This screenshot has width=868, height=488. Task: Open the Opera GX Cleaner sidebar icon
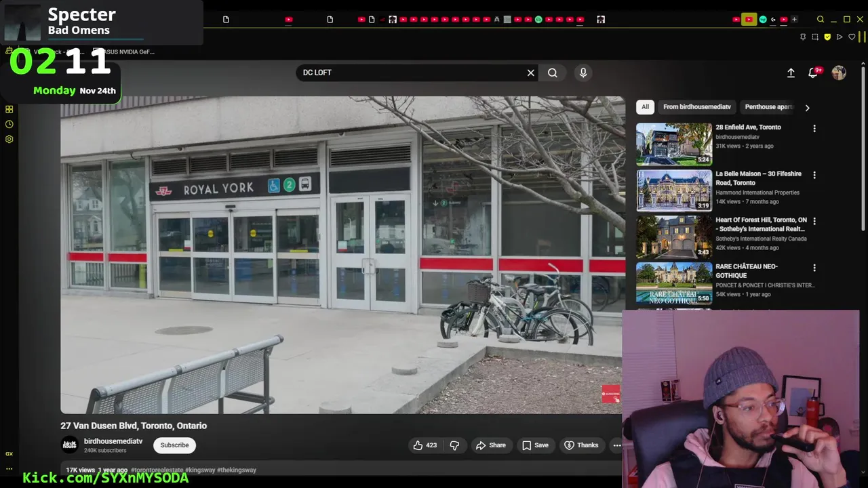[x=9, y=51]
